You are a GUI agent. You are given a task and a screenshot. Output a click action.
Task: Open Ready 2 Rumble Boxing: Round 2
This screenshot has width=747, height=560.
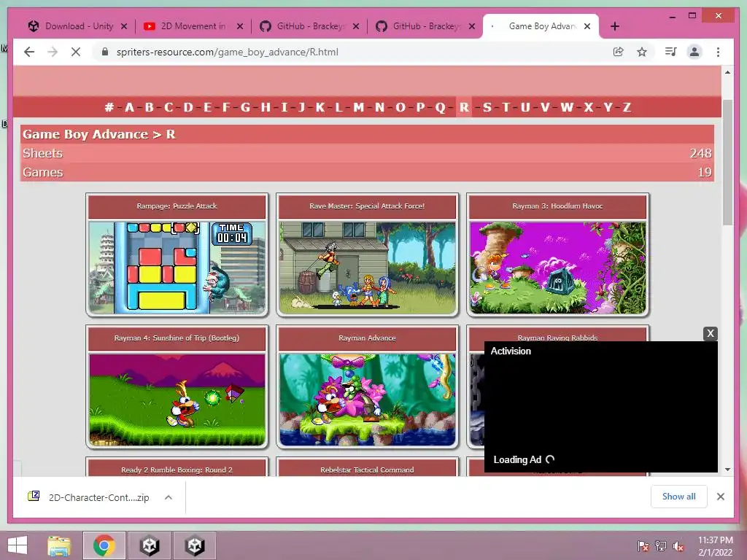177,470
